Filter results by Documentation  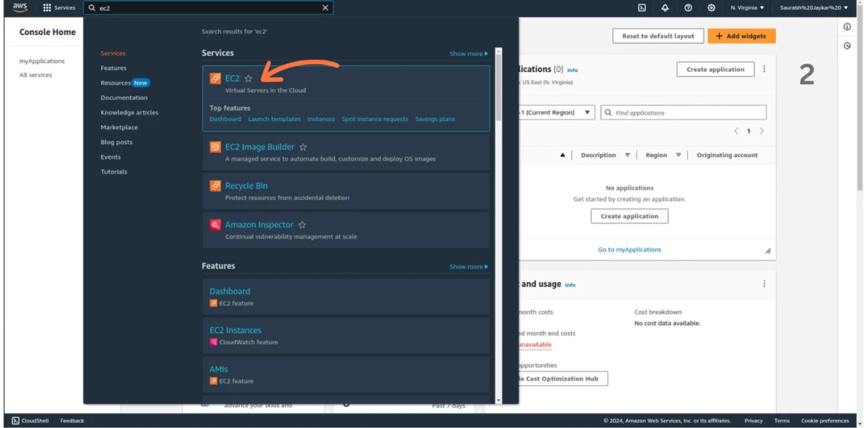coord(124,97)
